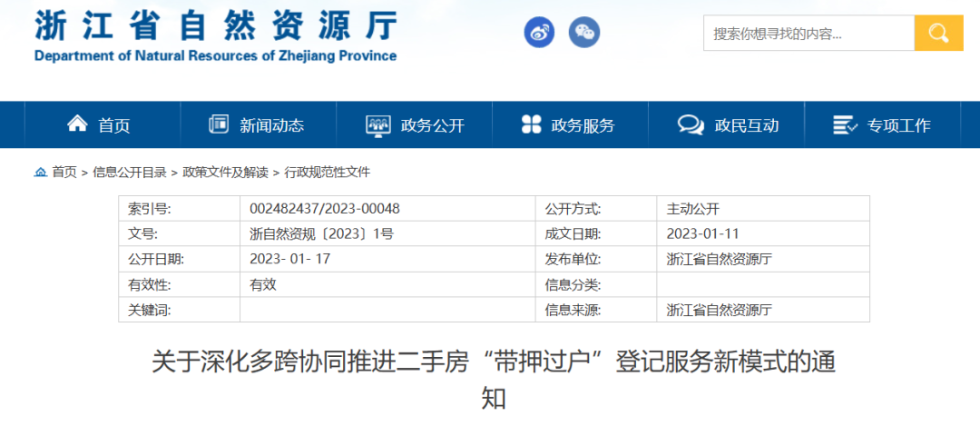Select 政民互动 in the navigation bar

(746, 125)
